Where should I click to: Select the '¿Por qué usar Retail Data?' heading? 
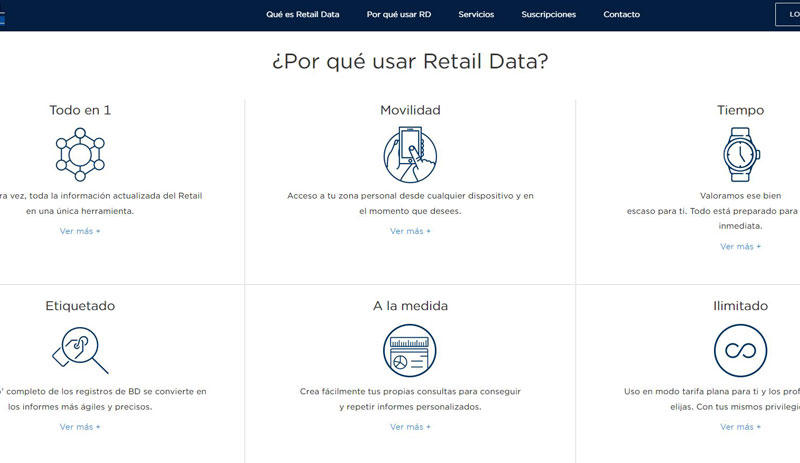click(x=410, y=61)
